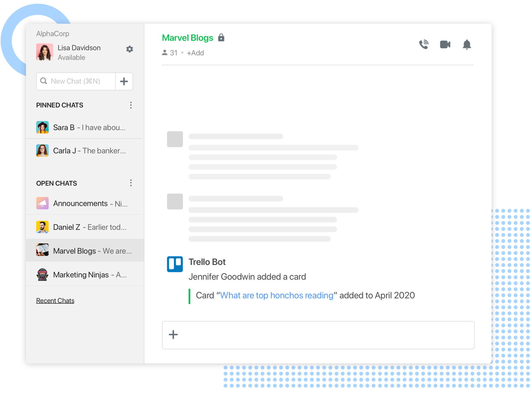This screenshot has width=532, height=402.
Task: Click Daniel Z's avatar
Action: pos(42,227)
